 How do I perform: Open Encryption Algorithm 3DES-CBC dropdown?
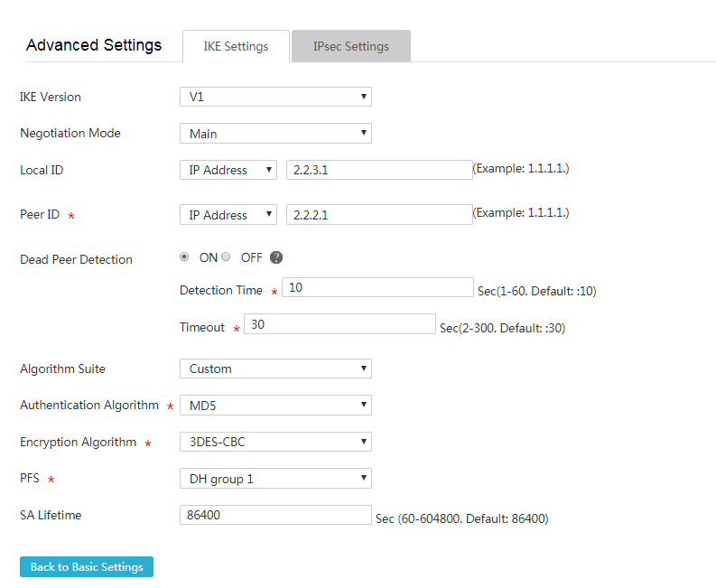pyautogui.click(x=275, y=442)
